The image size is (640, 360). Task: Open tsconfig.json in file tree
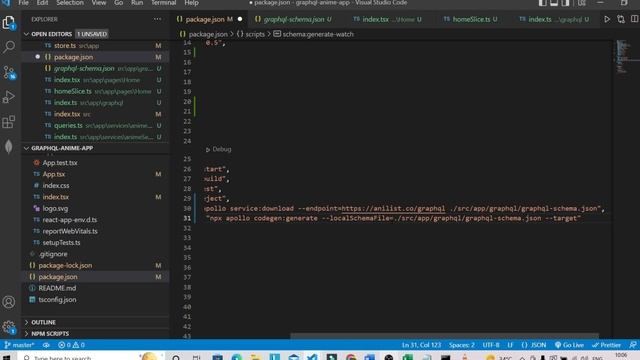tap(96, 300)
